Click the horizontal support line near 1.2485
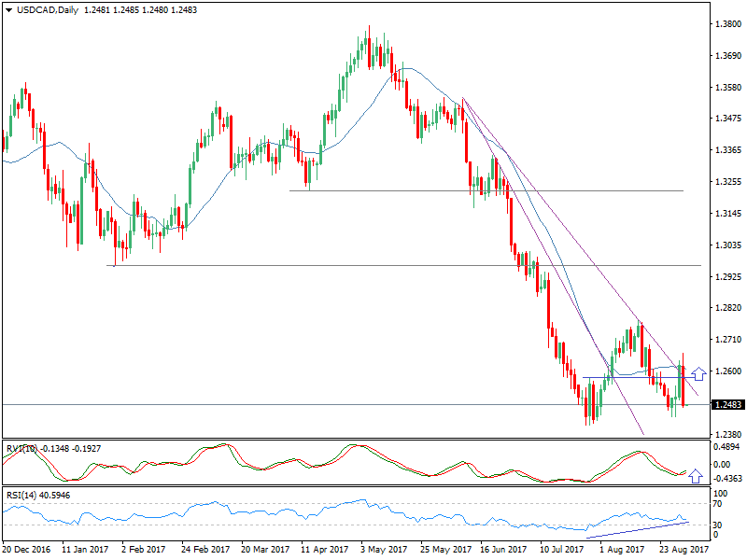747x560 pixels. pyautogui.click(x=280, y=404)
